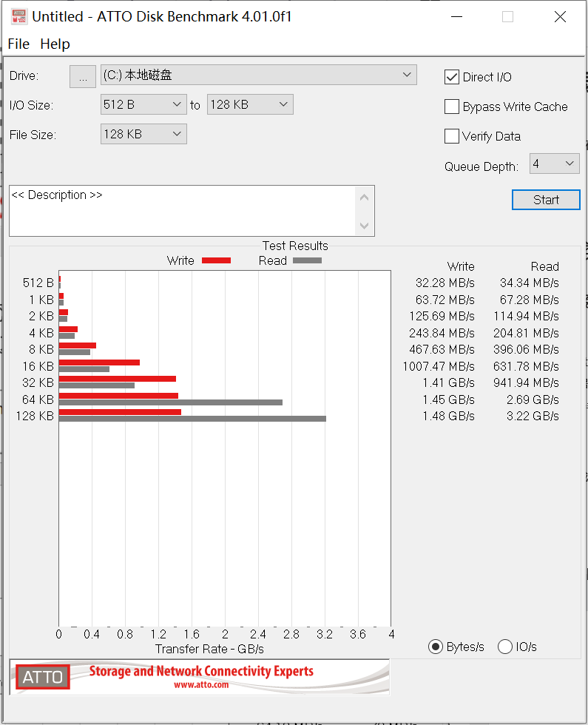Click the 512 B chart row label
This screenshot has width=588, height=725.
point(38,283)
